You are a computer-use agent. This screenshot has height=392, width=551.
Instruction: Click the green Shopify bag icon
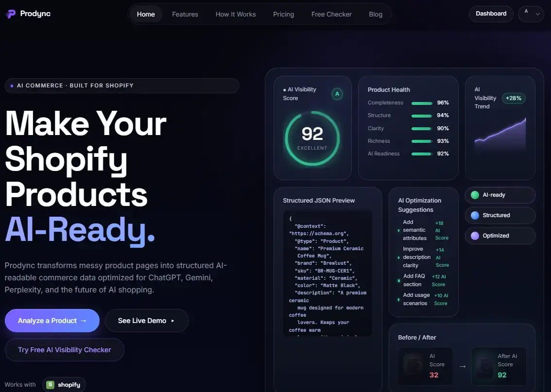tap(51, 385)
